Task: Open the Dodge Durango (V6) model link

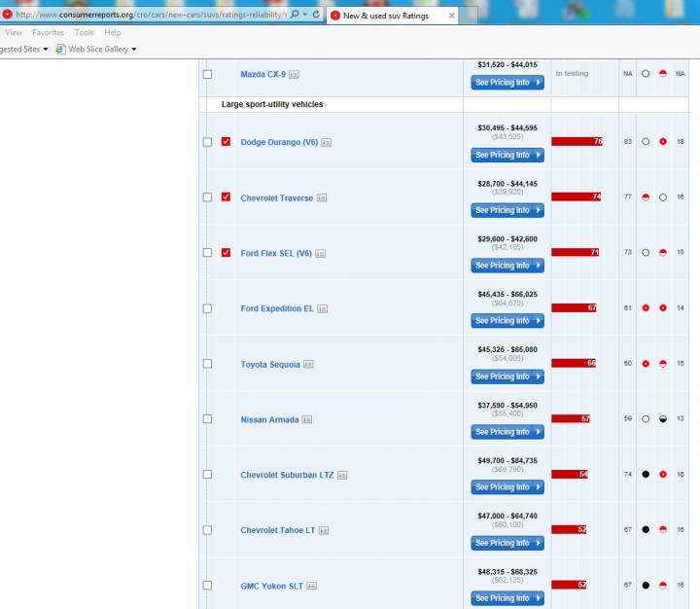Action: click(279, 142)
